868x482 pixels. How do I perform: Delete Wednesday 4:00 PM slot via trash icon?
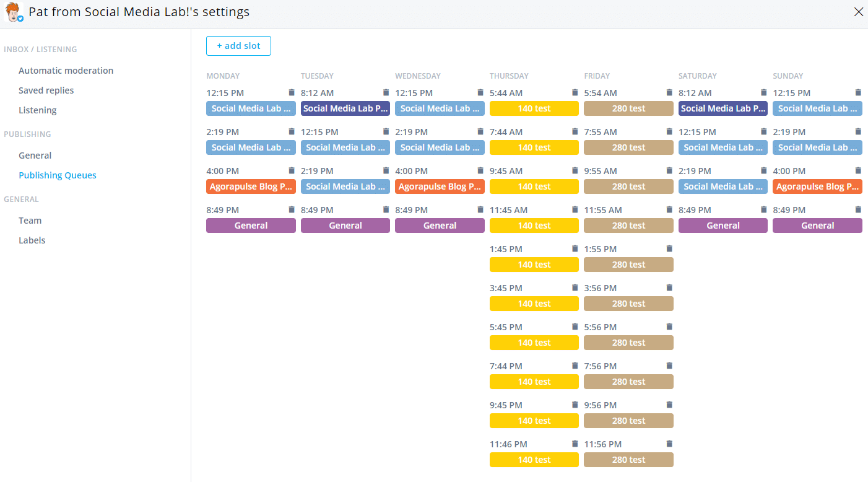[x=480, y=170]
